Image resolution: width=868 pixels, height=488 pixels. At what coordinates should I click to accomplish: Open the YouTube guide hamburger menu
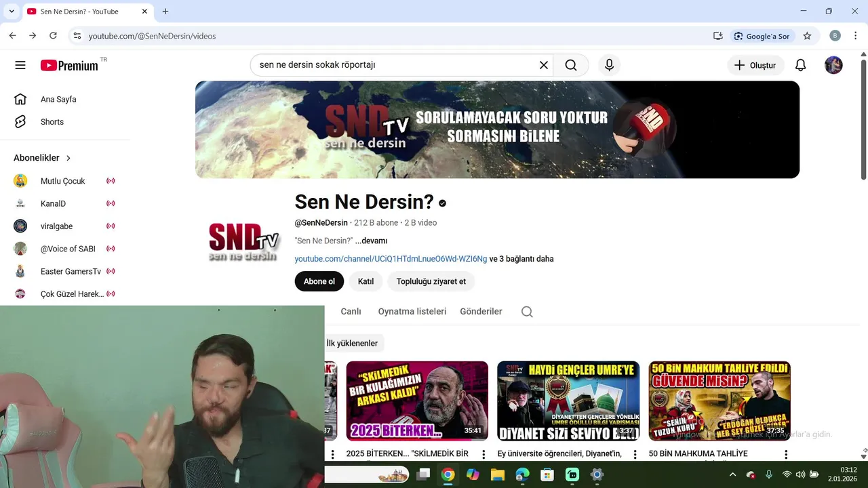point(20,65)
